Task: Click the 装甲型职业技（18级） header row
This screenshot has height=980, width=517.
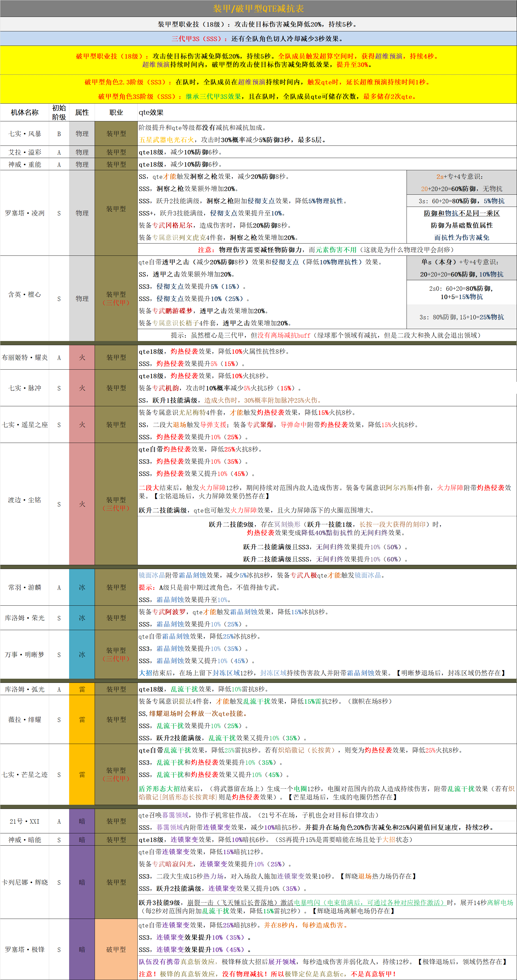Action: pyautogui.click(x=259, y=24)
